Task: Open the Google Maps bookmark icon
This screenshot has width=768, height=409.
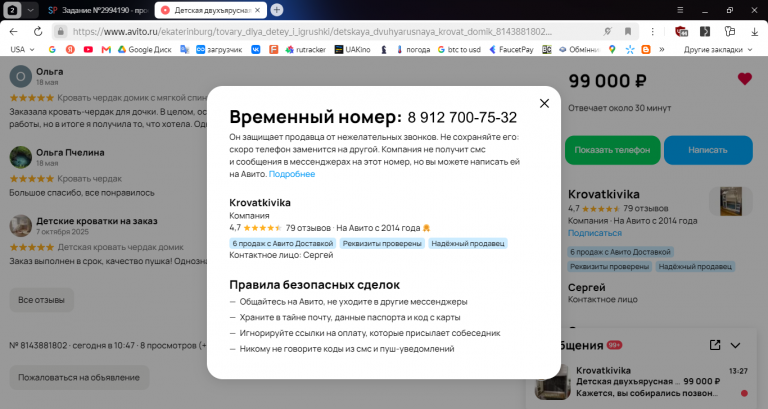Action: [x=612, y=49]
